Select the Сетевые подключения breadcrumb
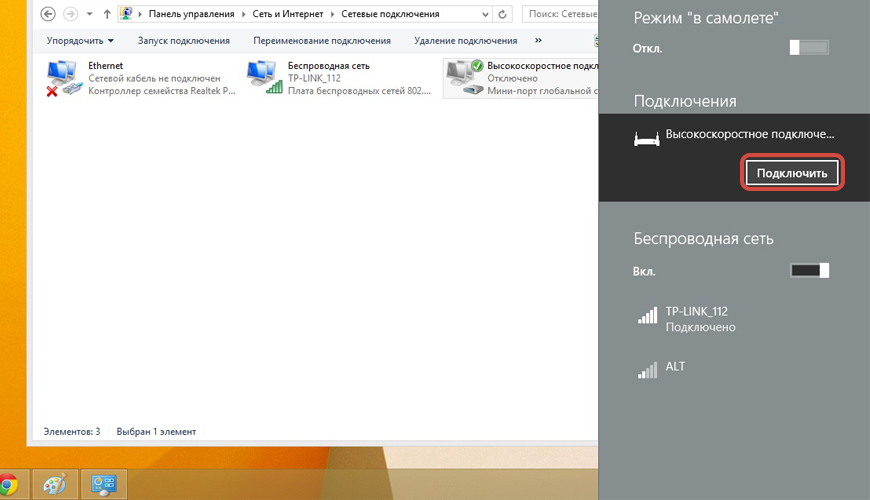The width and height of the screenshot is (870, 500). [390, 14]
